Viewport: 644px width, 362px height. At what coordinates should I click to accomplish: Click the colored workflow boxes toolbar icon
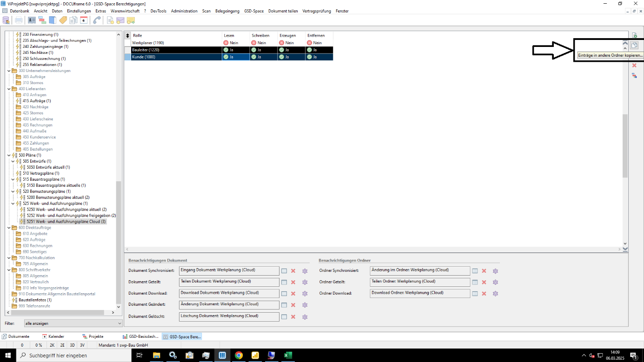[42, 20]
